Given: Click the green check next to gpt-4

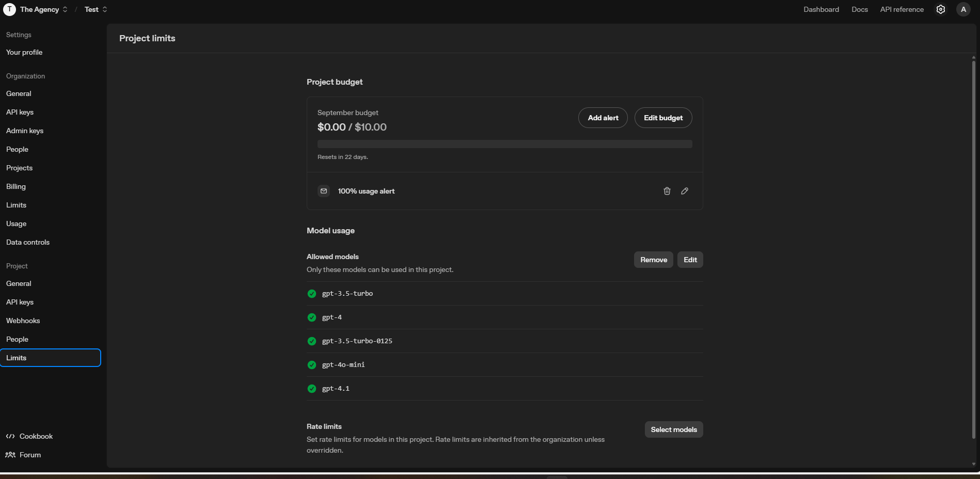Looking at the screenshot, I should (x=312, y=317).
